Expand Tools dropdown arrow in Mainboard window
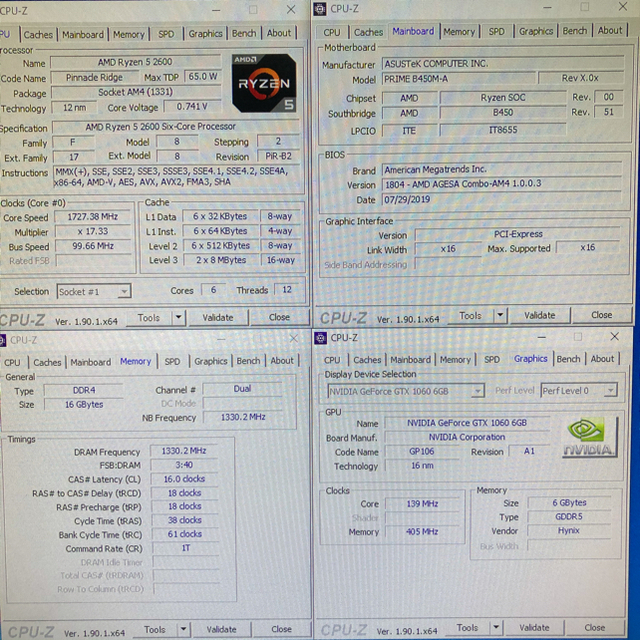Viewport: 640px width, 640px height. [500, 315]
